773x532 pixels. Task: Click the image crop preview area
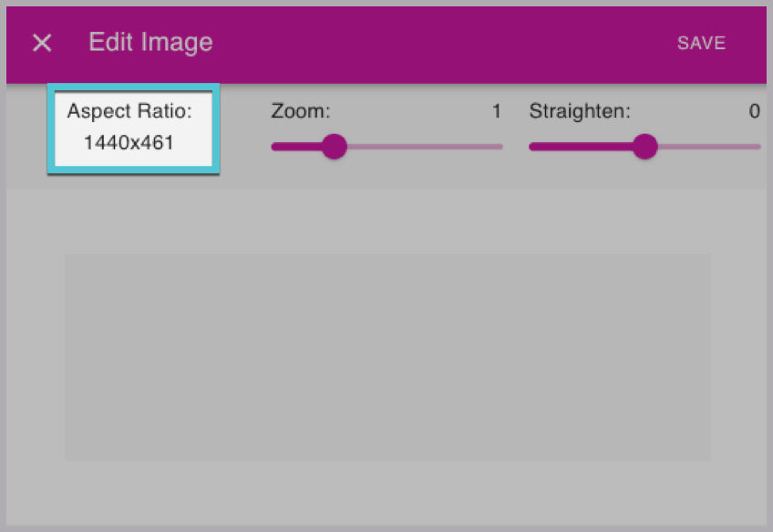pos(387,357)
